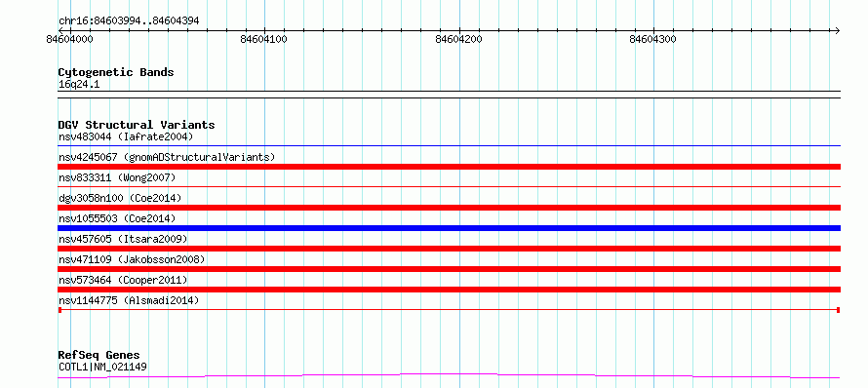
Task: Open variant nsv4245067 (gnomADStructuralVariants) label
Action: coord(167,157)
